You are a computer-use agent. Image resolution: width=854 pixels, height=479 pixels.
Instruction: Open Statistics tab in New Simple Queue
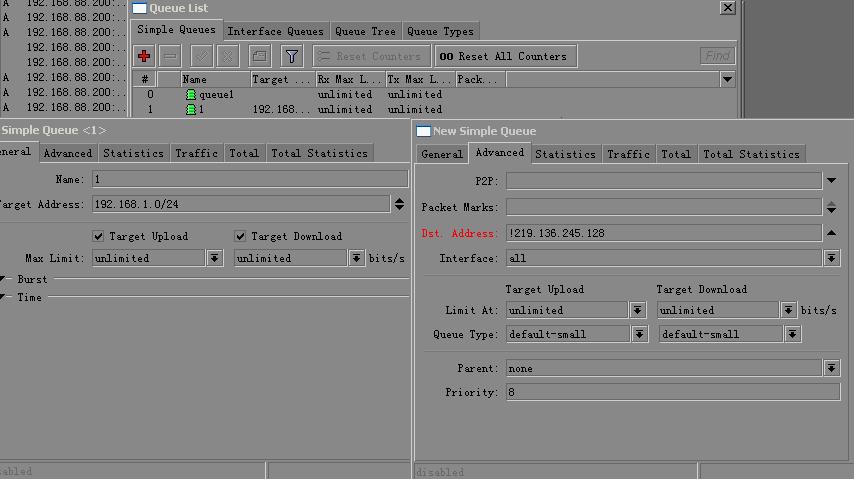click(x=565, y=155)
